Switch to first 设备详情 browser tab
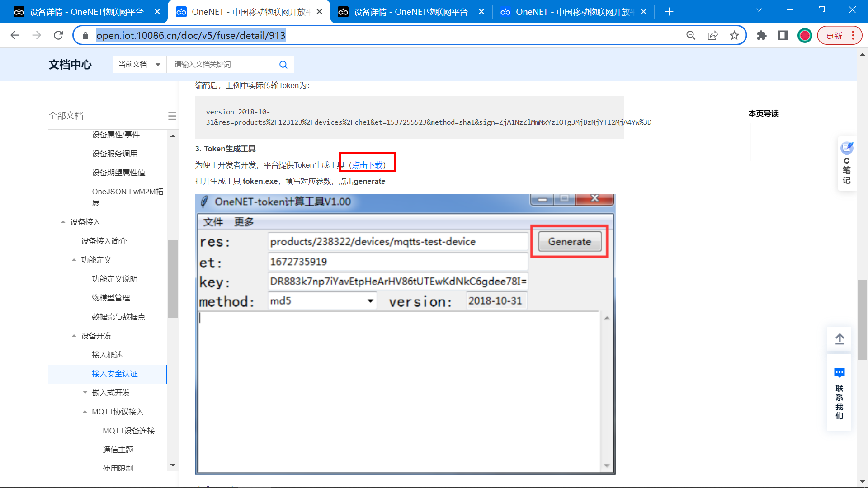 [86, 12]
